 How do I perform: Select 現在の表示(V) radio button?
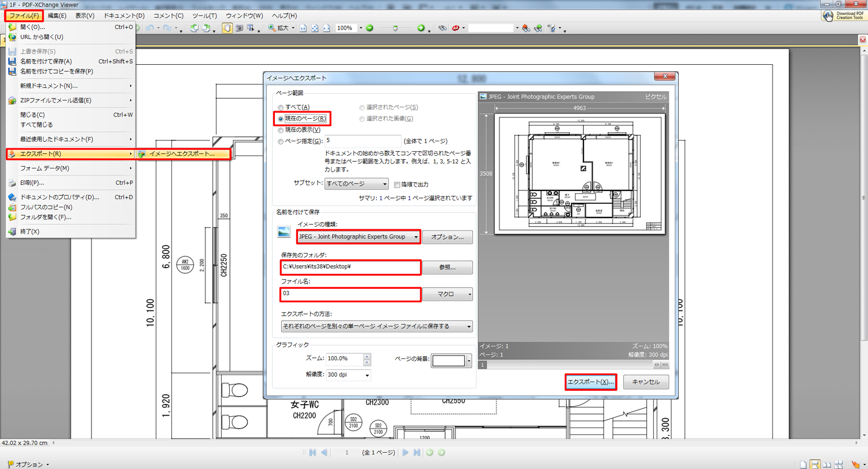click(281, 130)
